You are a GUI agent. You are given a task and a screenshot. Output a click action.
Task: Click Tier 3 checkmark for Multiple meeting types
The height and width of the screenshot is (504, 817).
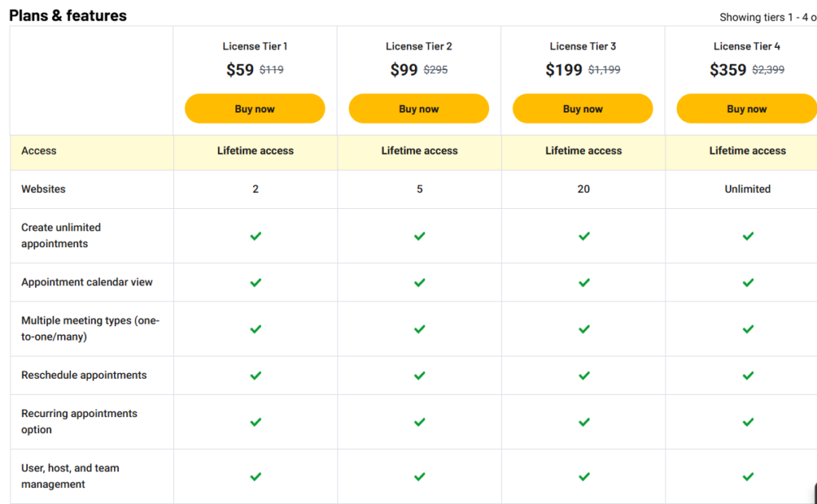pyautogui.click(x=584, y=329)
